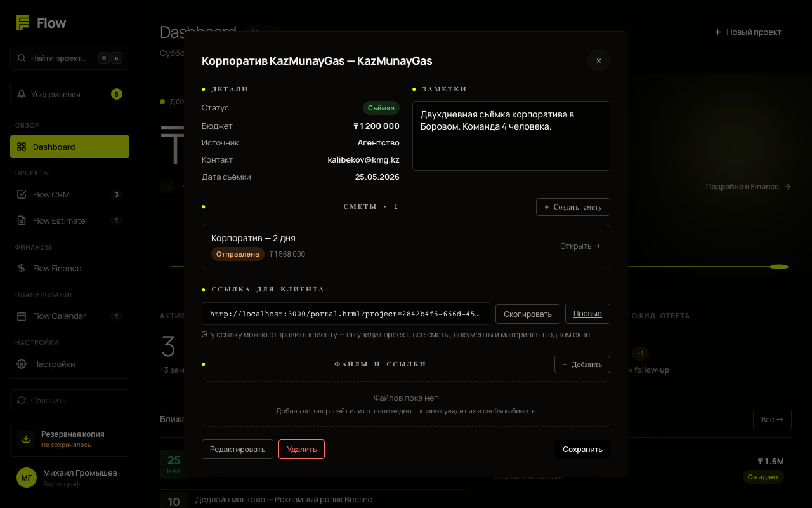Click the Ожидает status badge
Image resolution: width=812 pixels, height=508 pixels.
pyautogui.click(x=763, y=477)
